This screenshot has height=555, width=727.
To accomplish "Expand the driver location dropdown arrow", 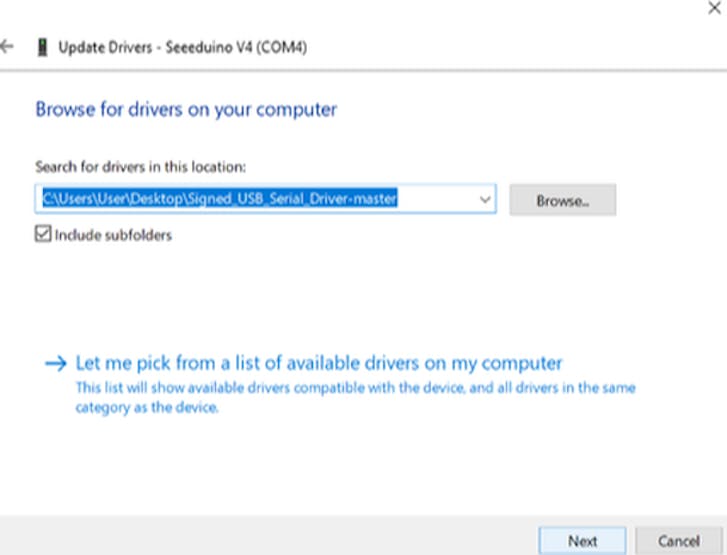I will (485, 200).
